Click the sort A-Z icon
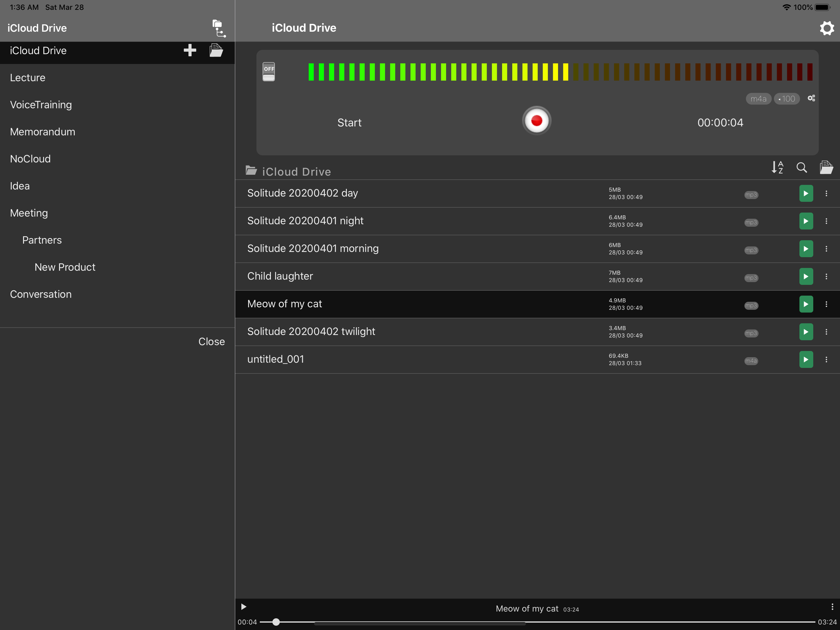 777,167
